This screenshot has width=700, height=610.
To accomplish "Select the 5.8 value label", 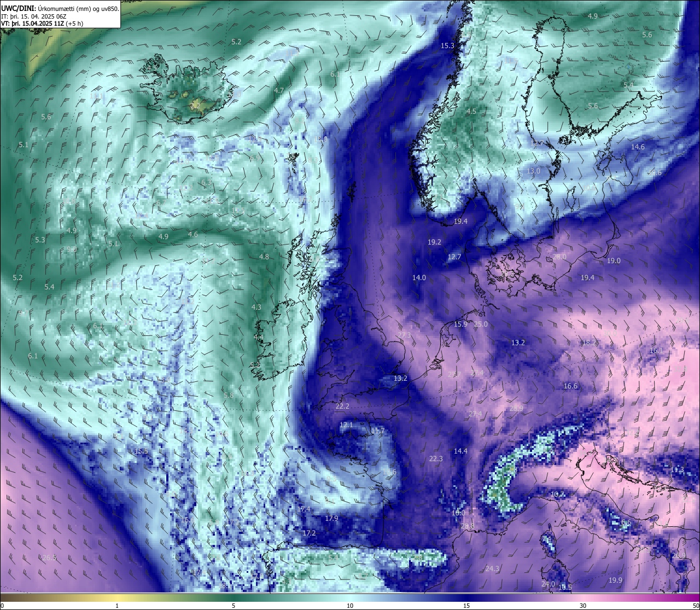I will [x=229, y=396].
